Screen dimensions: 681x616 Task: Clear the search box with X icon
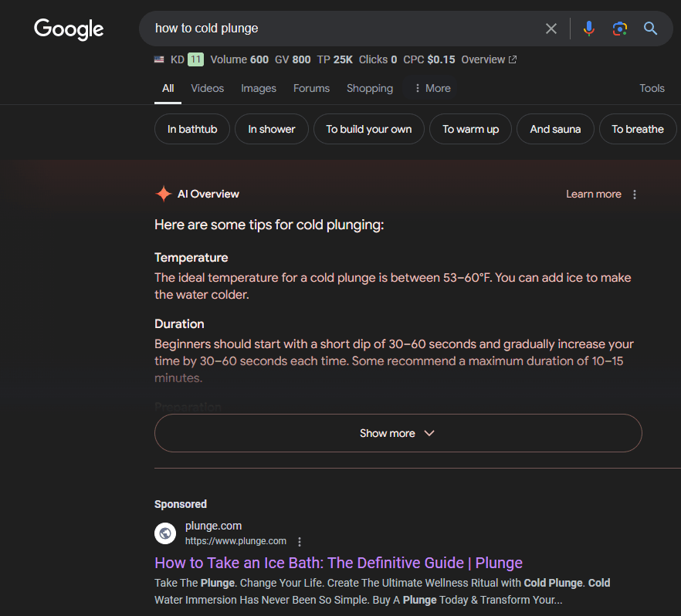click(551, 29)
